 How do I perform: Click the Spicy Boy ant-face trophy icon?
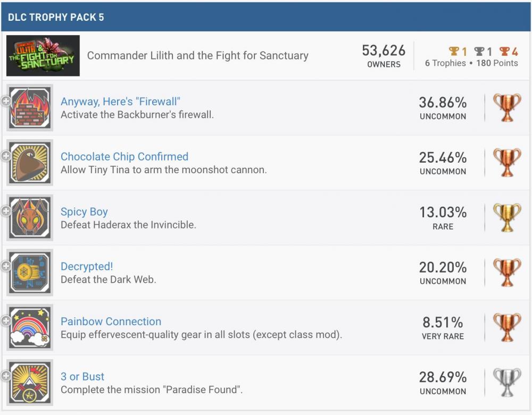30,218
